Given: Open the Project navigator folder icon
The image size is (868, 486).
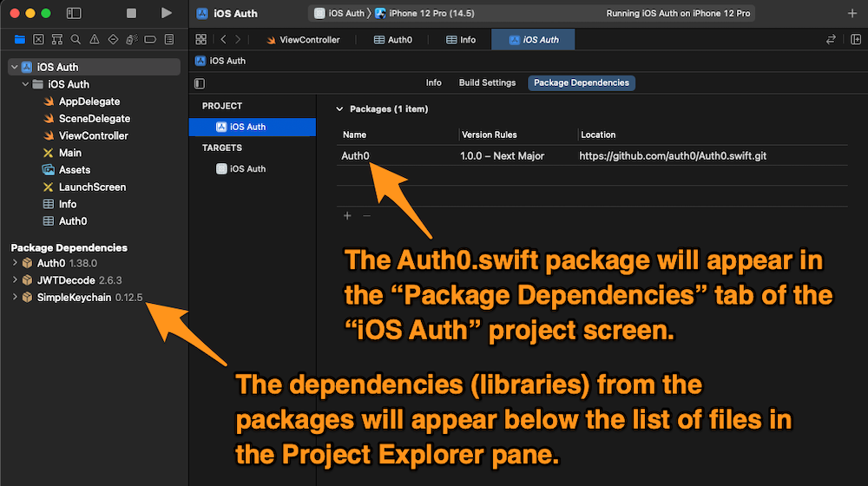Looking at the screenshot, I should point(20,39).
